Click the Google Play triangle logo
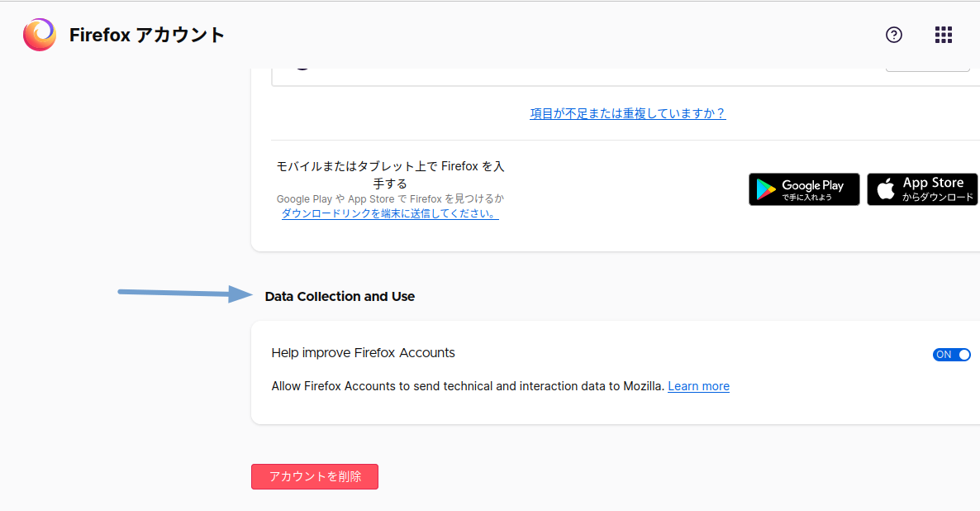The height and width of the screenshot is (511, 980). [x=766, y=190]
